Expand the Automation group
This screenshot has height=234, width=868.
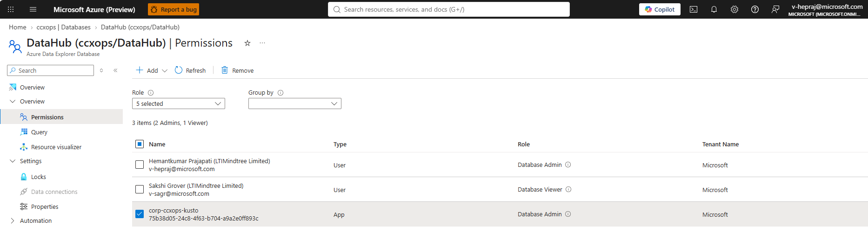pyautogui.click(x=13, y=220)
